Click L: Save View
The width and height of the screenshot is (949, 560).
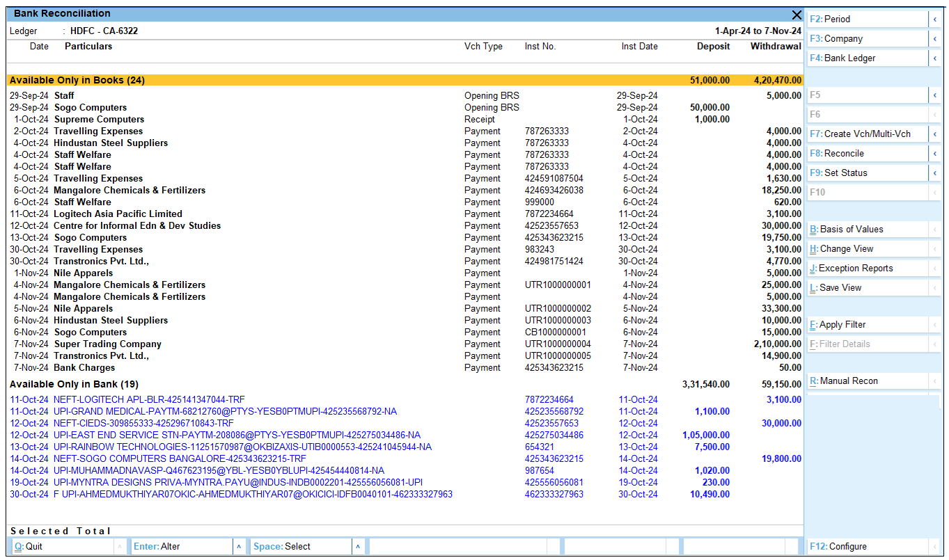[x=868, y=288]
